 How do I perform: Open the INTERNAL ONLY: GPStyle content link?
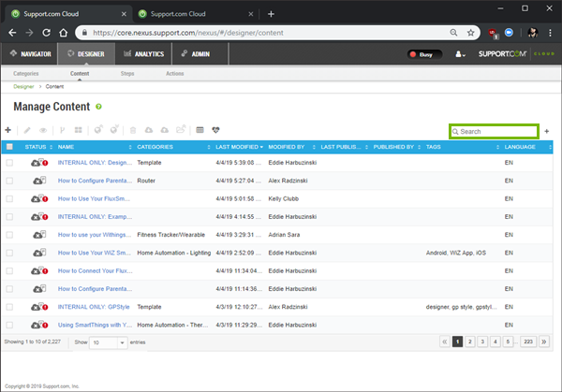pos(94,307)
